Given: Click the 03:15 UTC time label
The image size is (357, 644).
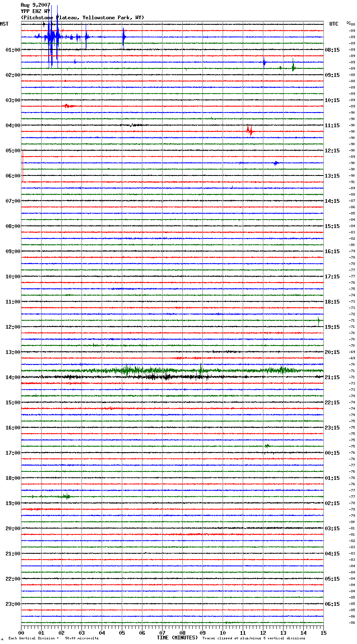Looking at the screenshot, I should 332,528.
